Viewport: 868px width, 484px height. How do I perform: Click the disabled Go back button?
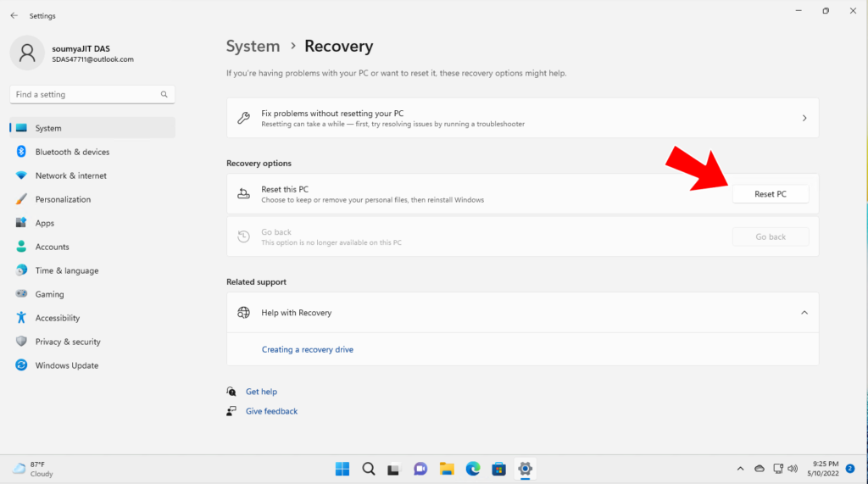770,236
